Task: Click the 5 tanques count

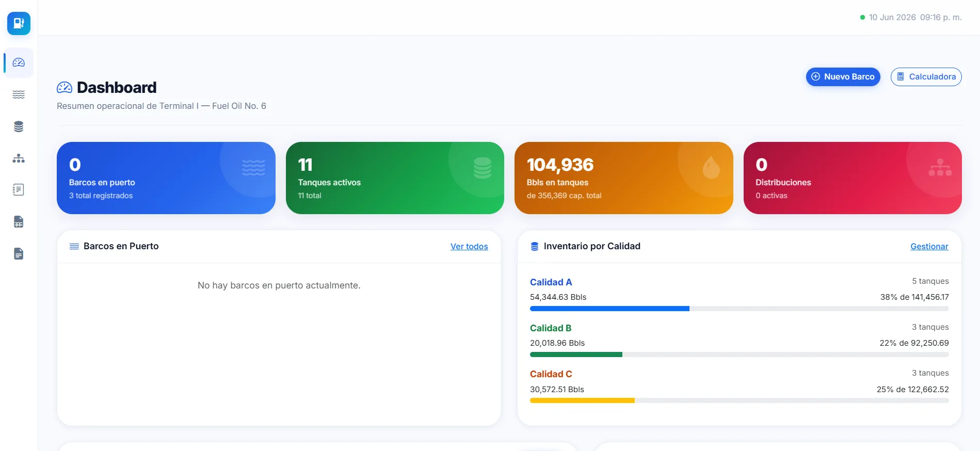Action: 930,281
